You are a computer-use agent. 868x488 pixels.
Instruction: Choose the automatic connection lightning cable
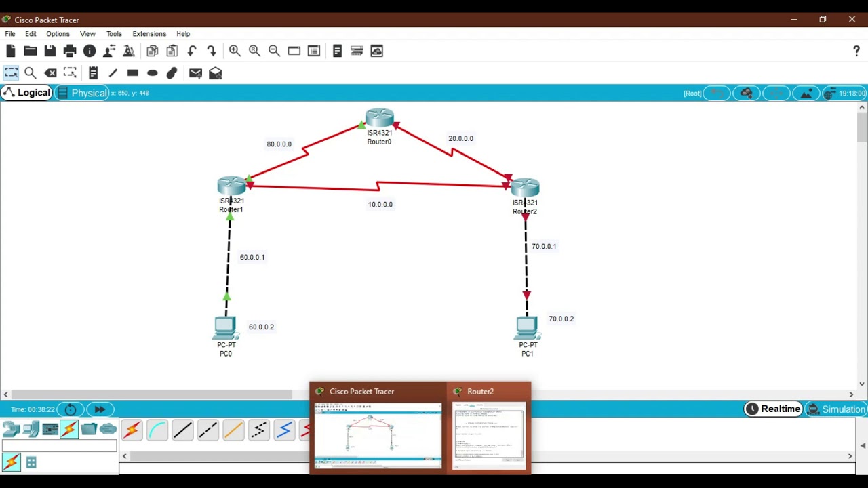(x=132, y=430)
